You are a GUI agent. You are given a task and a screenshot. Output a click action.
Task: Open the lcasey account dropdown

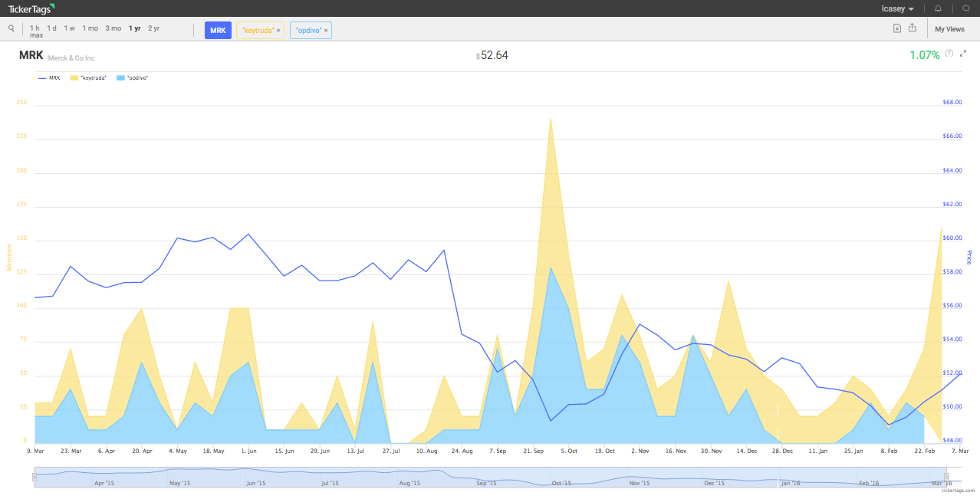click(897, 8)
